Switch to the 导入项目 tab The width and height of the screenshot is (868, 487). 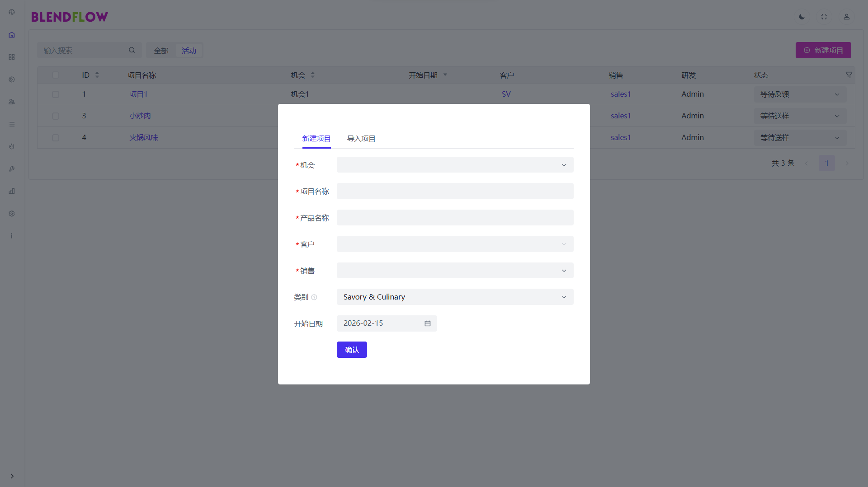coord(361,139)
